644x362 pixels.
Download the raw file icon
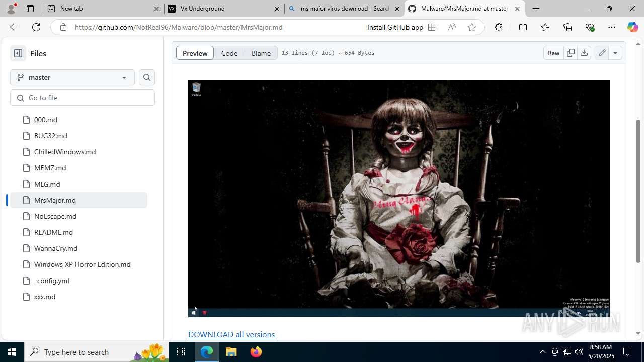[584, 53]
